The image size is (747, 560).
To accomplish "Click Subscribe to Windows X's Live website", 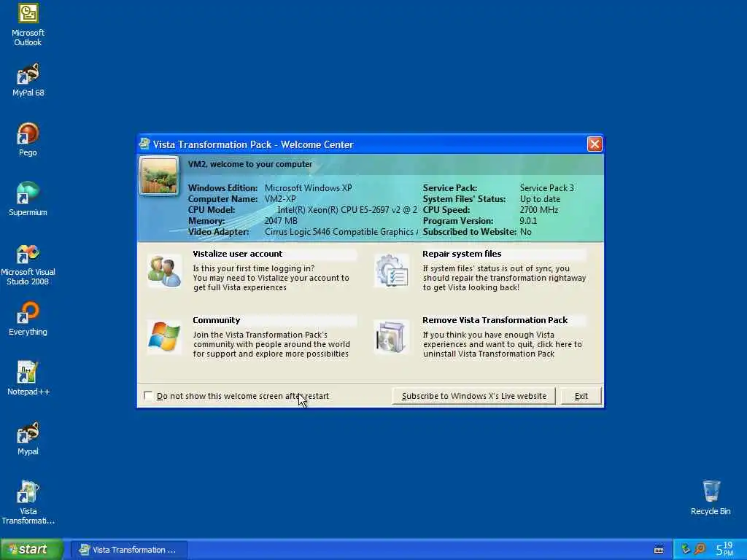I will [x=473, y=396].
